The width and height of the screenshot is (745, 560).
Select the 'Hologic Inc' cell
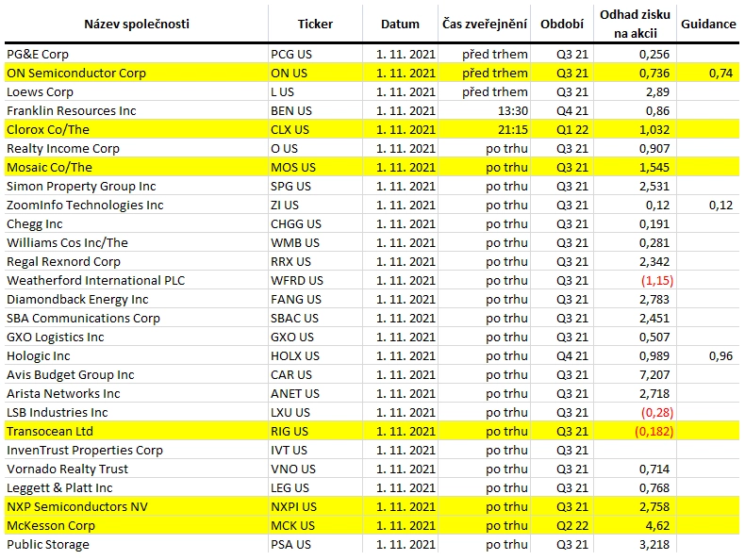click(137, 355)
